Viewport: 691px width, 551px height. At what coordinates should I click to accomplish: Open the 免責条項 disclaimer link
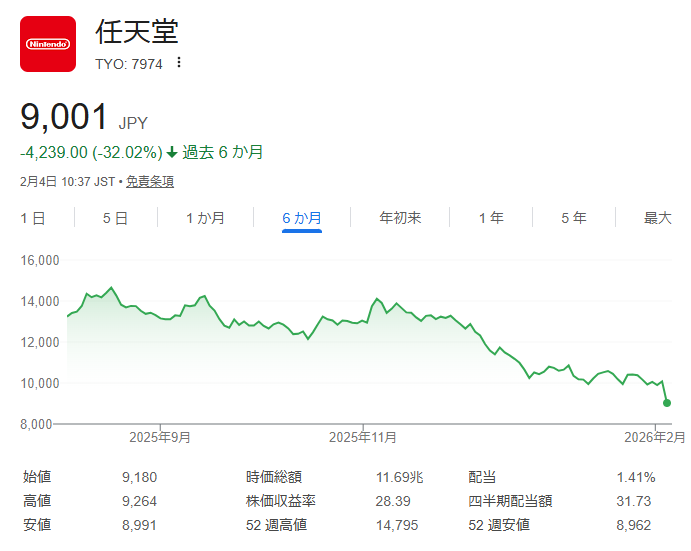(x=150, y=182)
